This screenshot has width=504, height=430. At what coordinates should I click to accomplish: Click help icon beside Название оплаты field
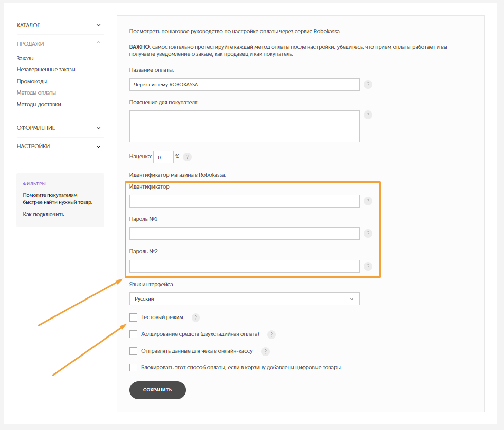368,85
